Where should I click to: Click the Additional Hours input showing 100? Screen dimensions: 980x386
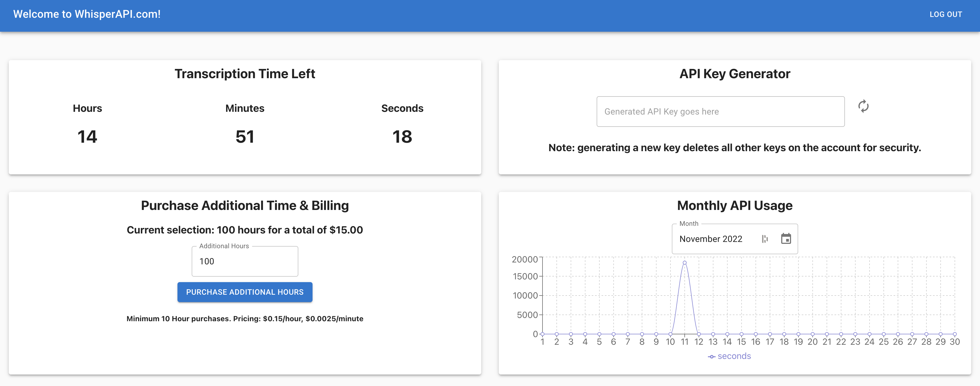(245, 261)
